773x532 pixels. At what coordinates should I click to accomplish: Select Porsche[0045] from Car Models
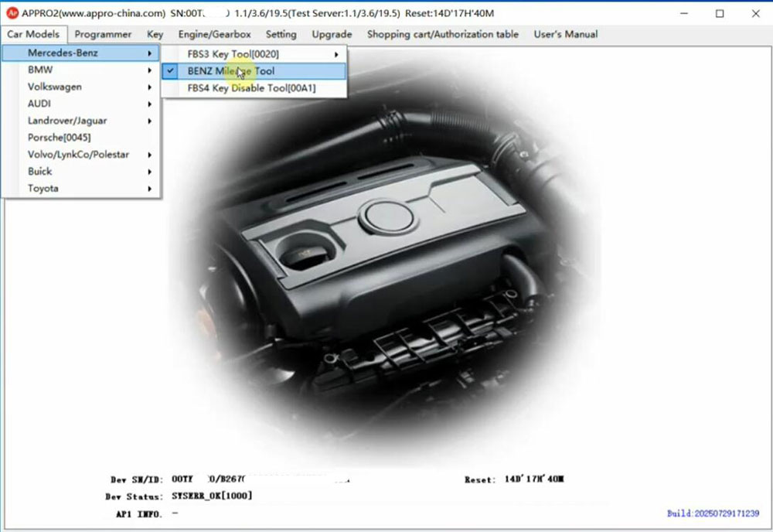pos(59,138)
